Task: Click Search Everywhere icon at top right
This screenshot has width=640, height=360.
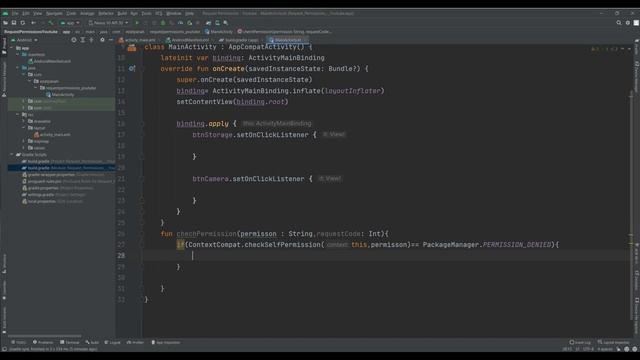Action: point(619,23)
